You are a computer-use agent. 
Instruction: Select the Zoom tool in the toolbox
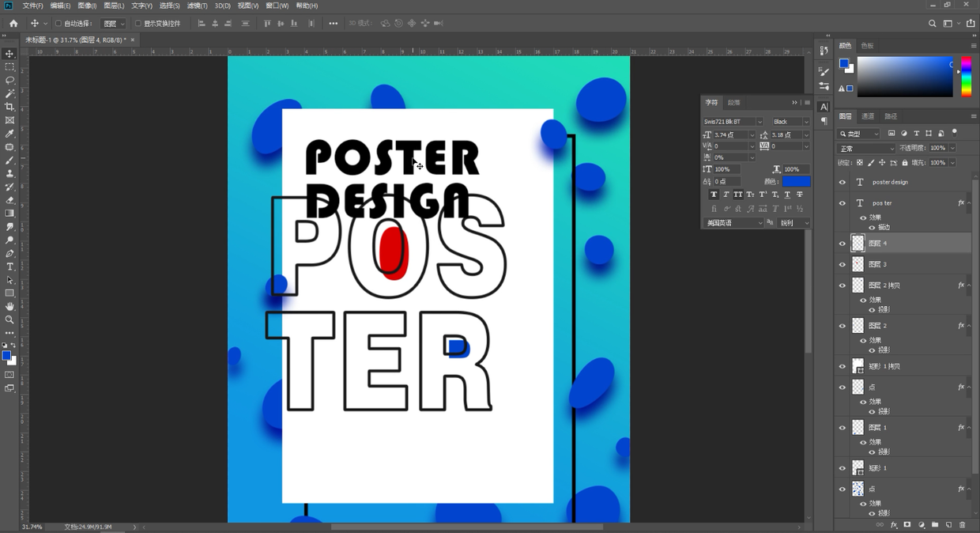coord(9,320)
